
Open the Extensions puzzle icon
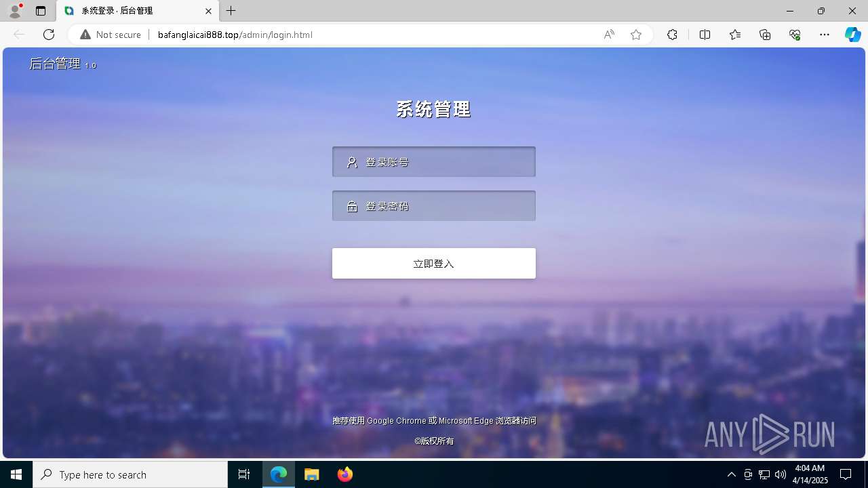tap(672, 35)
